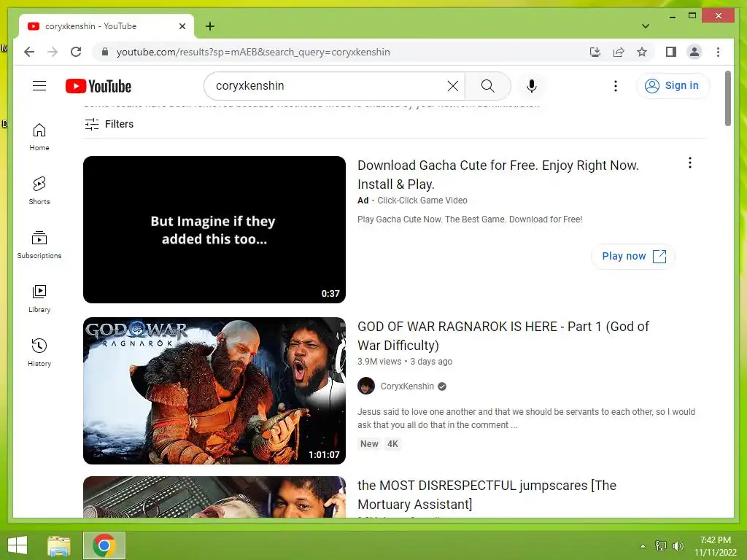Open the tab search chevron

(646, 26)
